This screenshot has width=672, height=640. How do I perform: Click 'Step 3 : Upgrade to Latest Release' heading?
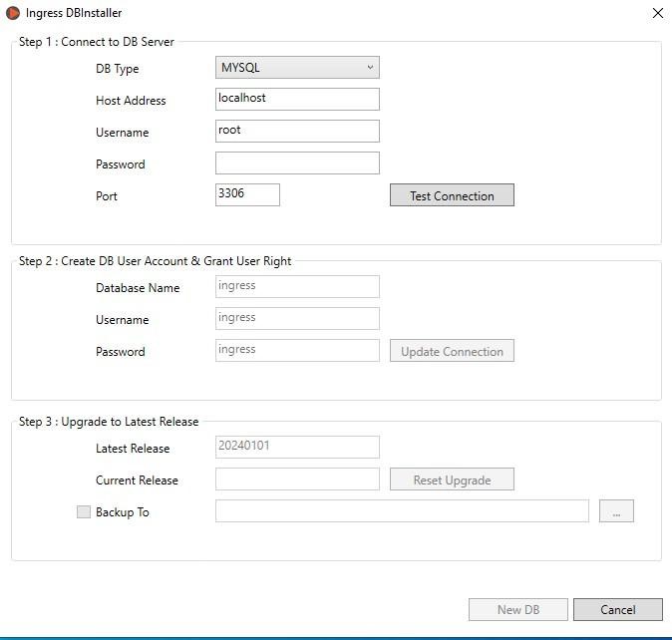click(109, 422)
